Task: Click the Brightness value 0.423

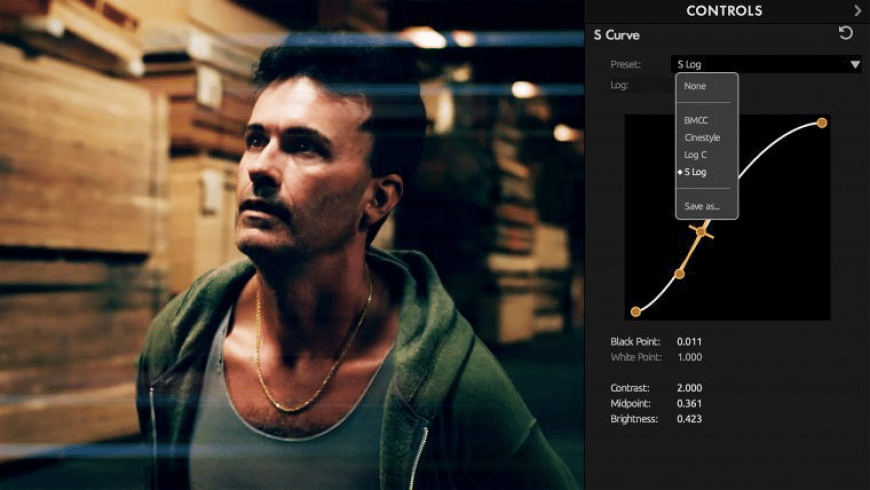Action: (689, 419)
